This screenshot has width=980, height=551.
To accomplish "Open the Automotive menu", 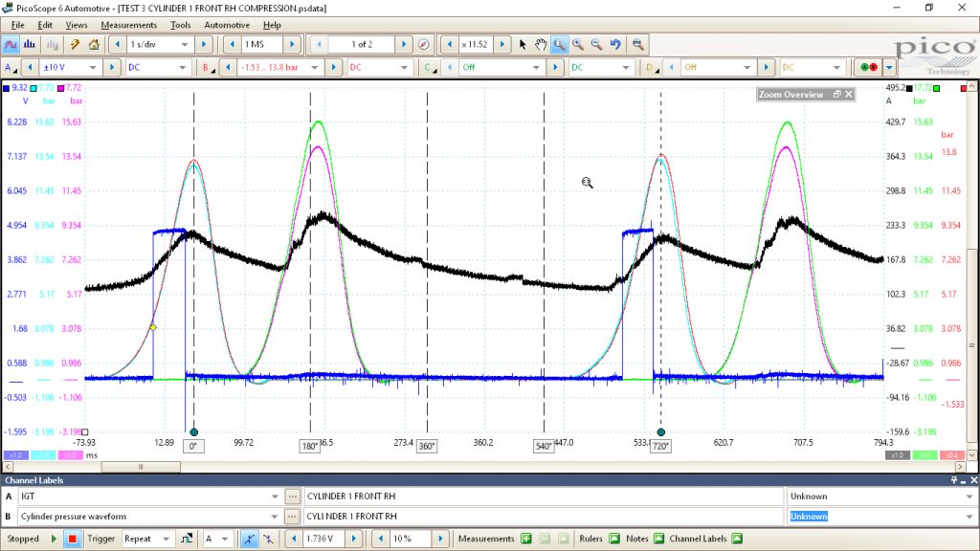I will 227,25.
